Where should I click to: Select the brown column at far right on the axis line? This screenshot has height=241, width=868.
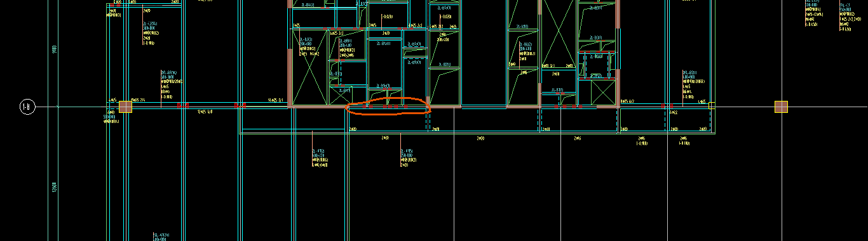[781, 107]
